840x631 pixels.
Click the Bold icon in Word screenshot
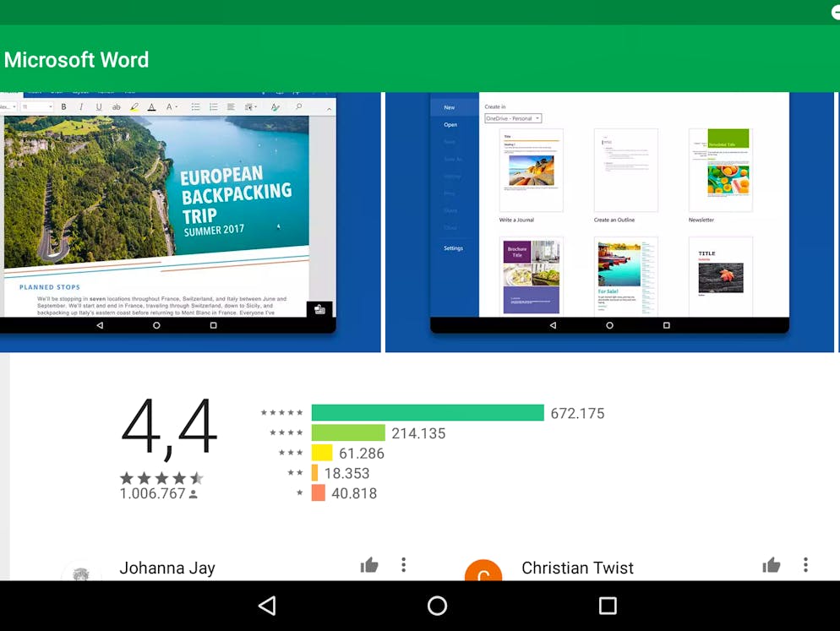click(x=63, y=106)
